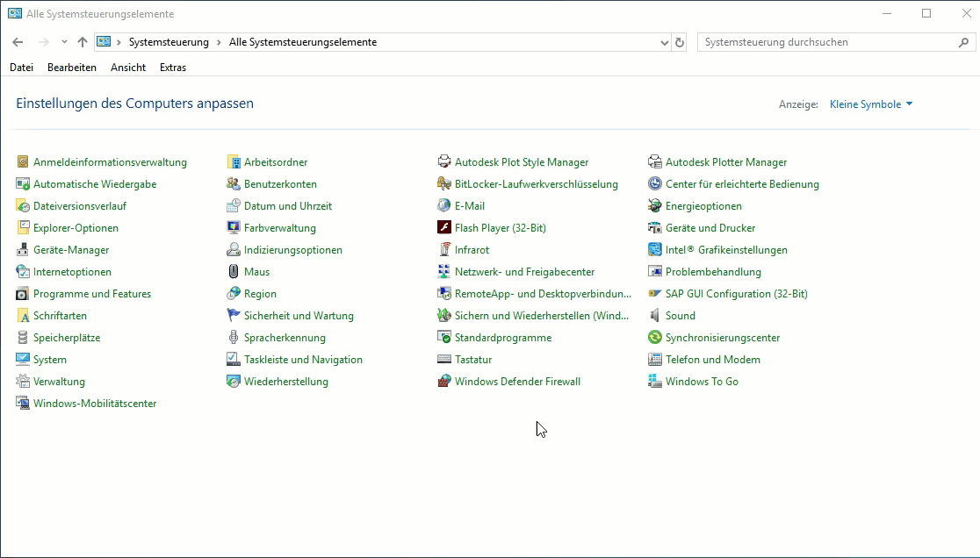Screen dimensions: 980x558
Task: Click the Flash Player icon
Action: [x=443, y=228]
